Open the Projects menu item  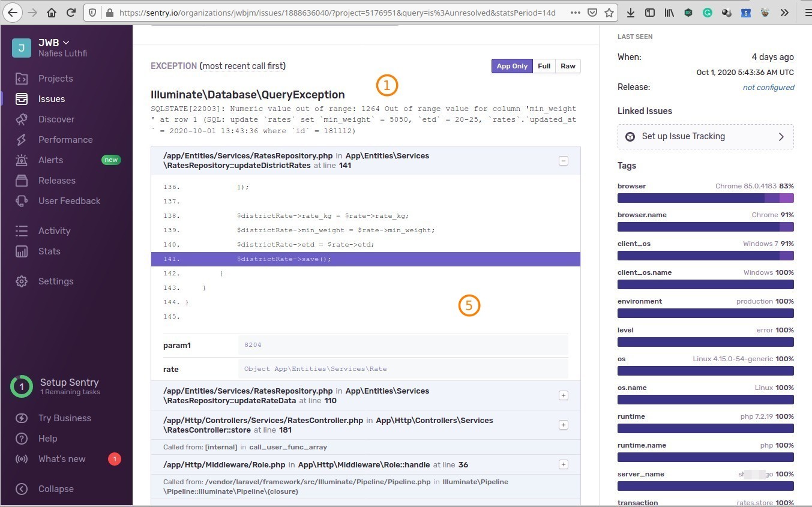[x=55, y=79]
